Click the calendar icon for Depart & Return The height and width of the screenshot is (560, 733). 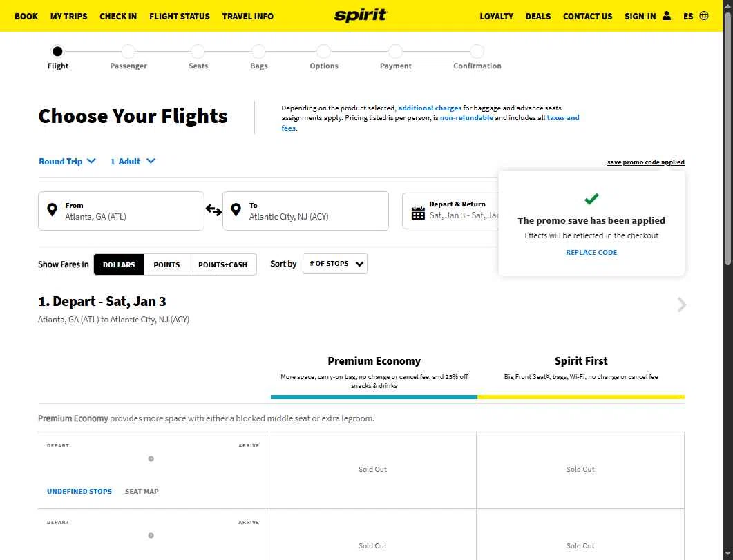tap(418, 213)
